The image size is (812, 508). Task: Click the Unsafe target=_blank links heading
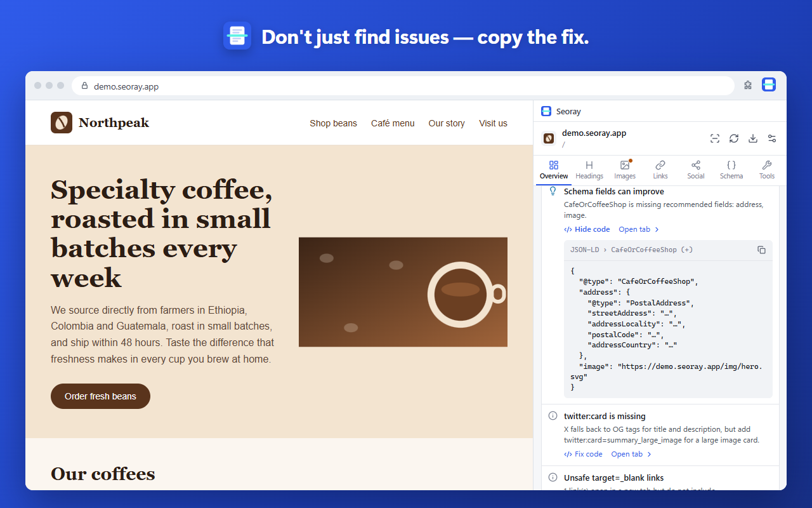point(614,478)
